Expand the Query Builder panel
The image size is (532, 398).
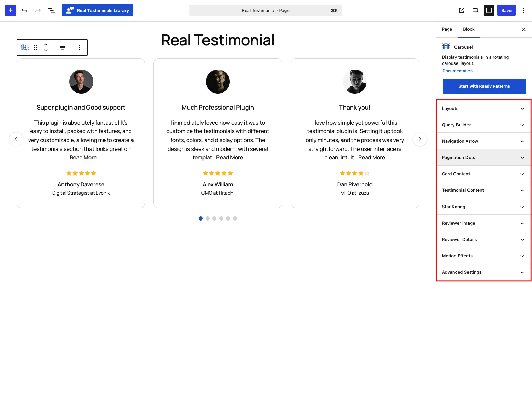[484, 125]
